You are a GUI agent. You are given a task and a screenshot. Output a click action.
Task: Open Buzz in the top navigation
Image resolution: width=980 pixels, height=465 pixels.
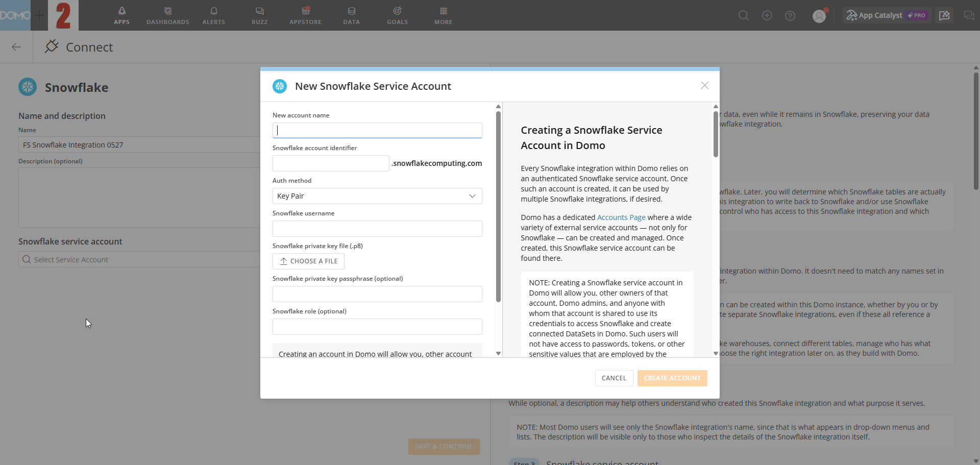pos(260,15)
